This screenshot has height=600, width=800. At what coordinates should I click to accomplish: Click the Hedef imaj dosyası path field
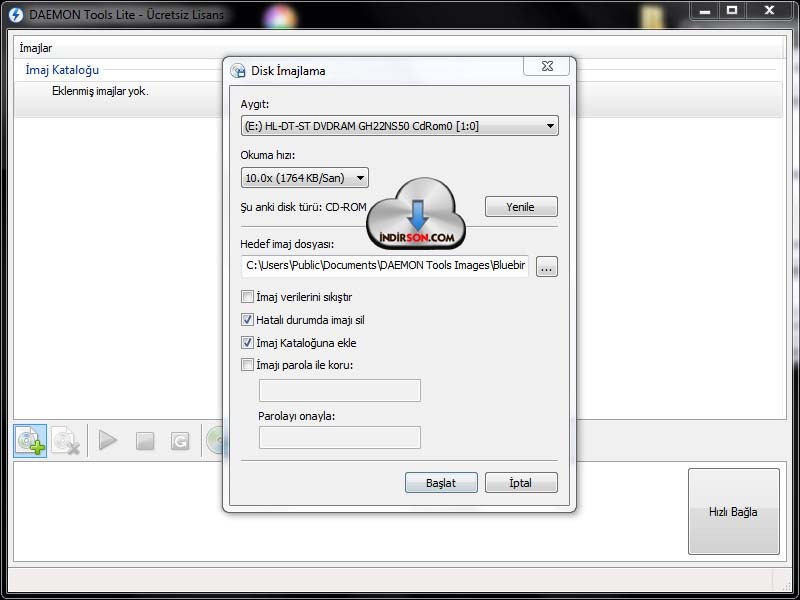pos(385,266)
